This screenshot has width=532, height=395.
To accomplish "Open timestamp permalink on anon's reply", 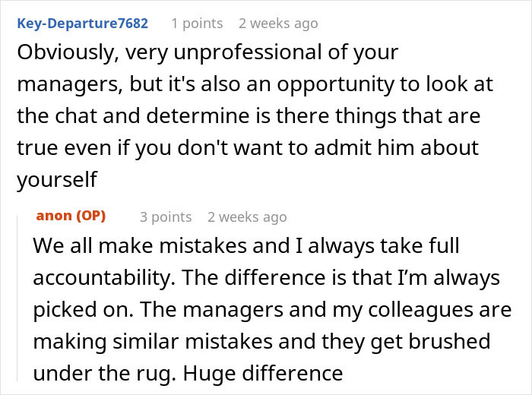I will click(x=247, y=216).
